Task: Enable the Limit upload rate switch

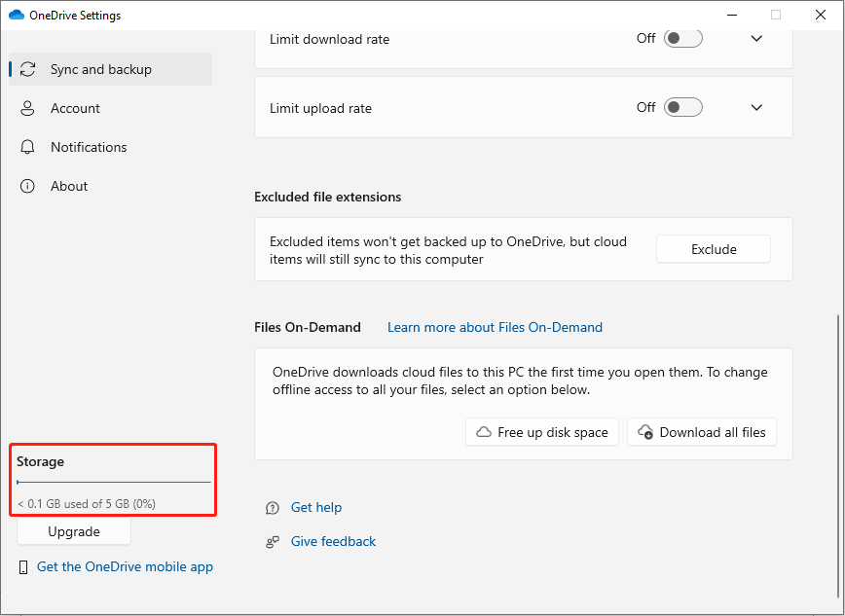Action: pyautogui.click(x=681, y=107)
